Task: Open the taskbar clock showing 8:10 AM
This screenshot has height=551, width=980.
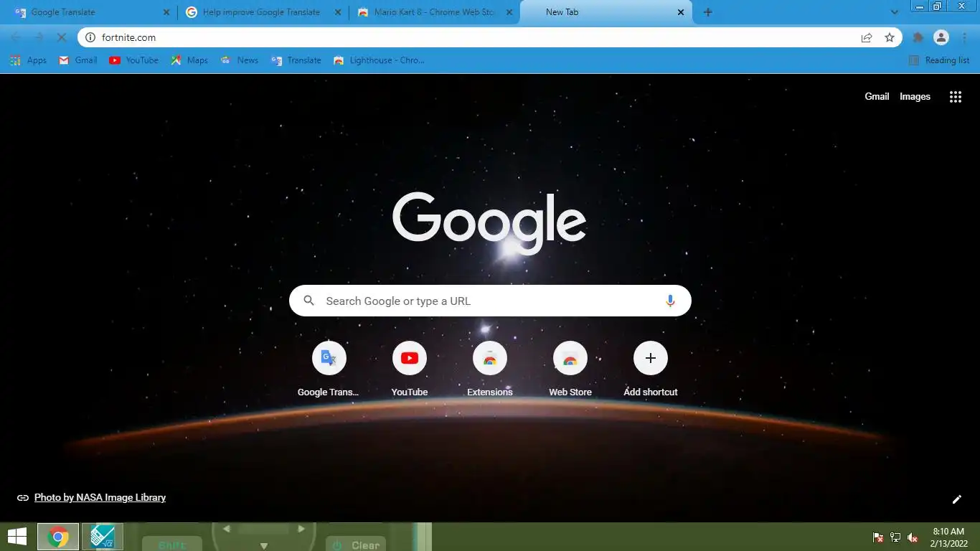Action: [x=948, y=537]
